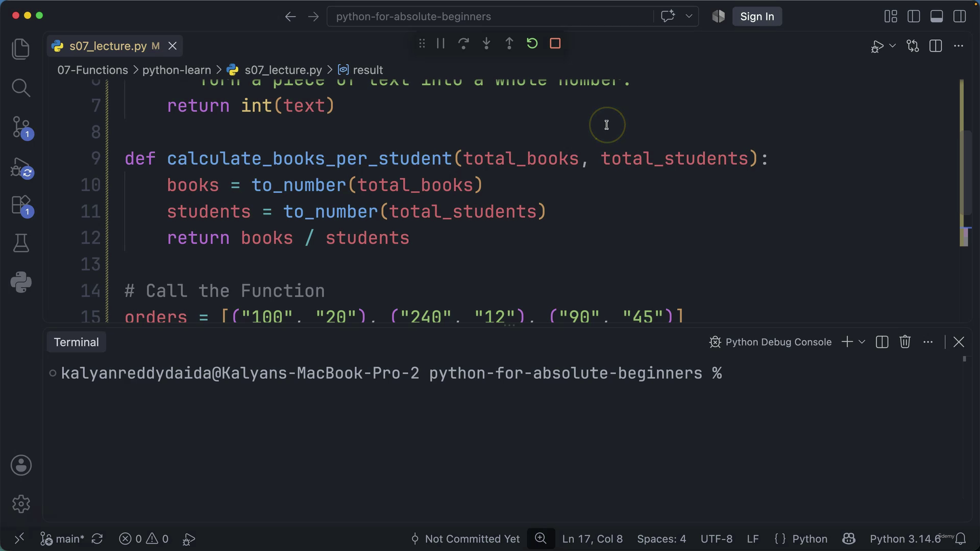Open the Accounts menu
This screenshot has height=551, width=980.
click(21, 465)
